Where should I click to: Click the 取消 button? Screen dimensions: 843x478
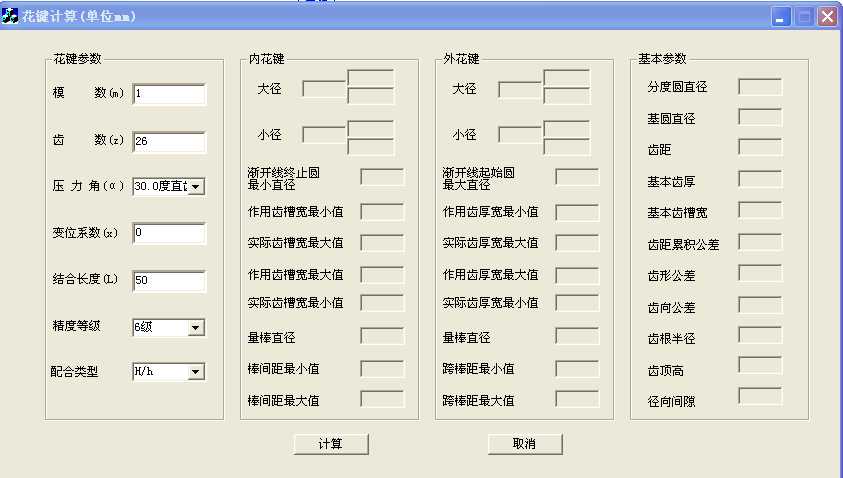tap(525, 443)
